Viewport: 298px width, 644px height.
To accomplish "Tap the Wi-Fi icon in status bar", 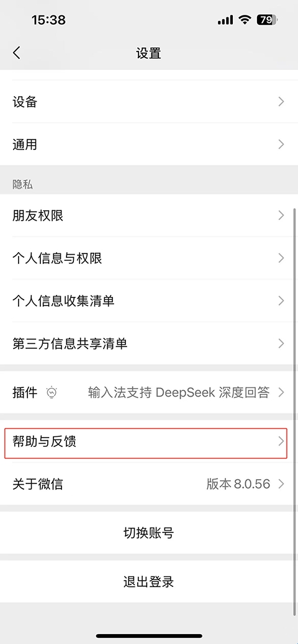I will point(246,20).
